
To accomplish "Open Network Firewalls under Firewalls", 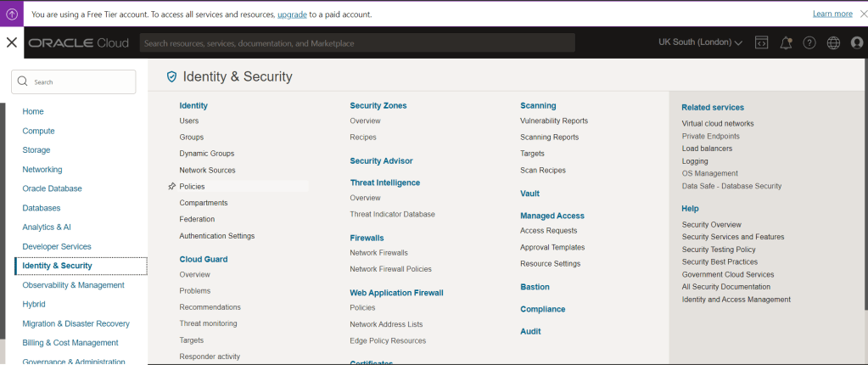I will click(378, 253).
